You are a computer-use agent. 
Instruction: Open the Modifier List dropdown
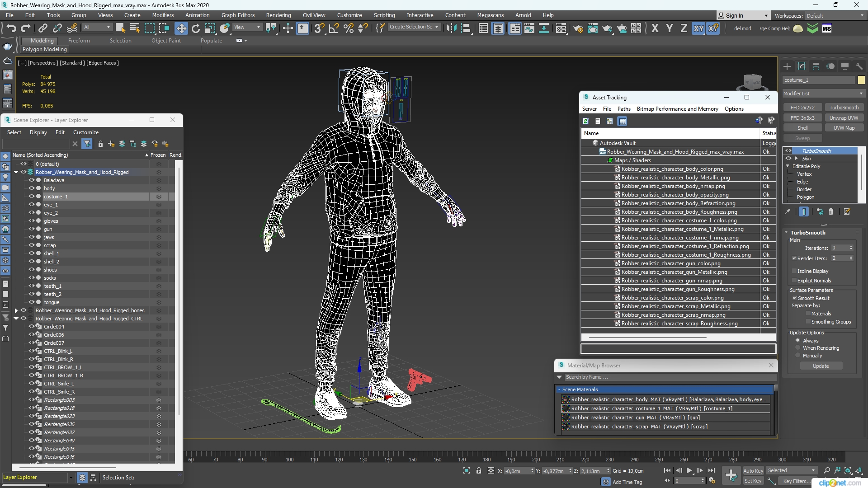(823, 94)
